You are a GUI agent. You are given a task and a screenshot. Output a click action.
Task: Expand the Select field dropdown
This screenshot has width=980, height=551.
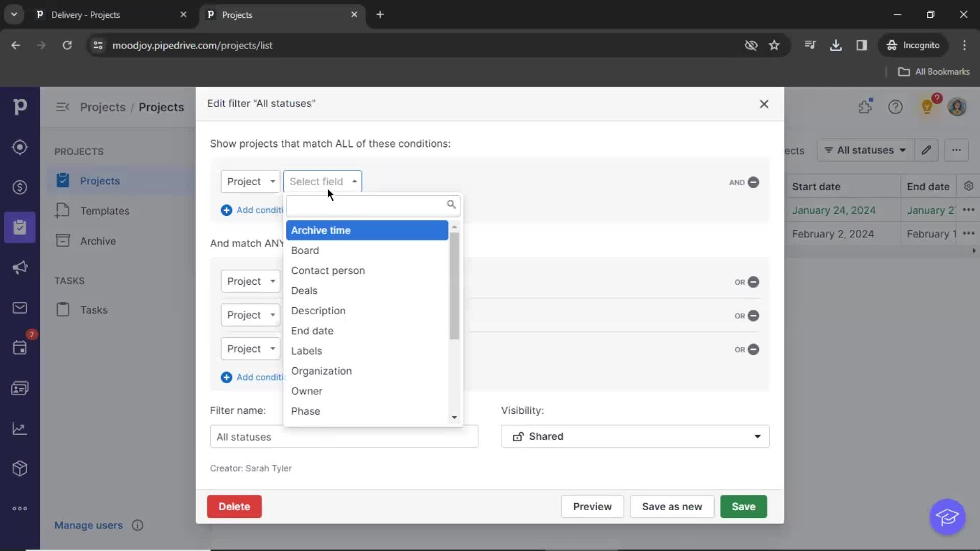(323, 181)
